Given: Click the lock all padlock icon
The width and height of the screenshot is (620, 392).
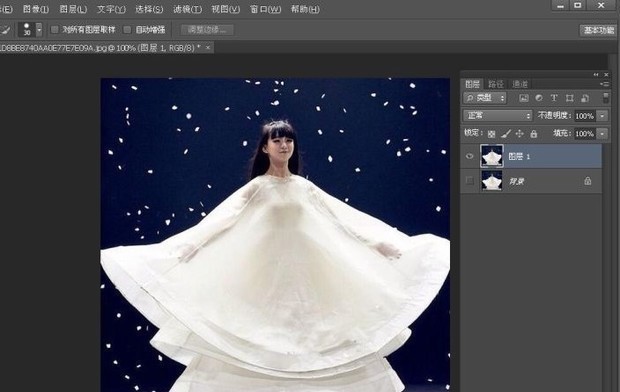Looking at the screenshot, I should tap(534, 134).
